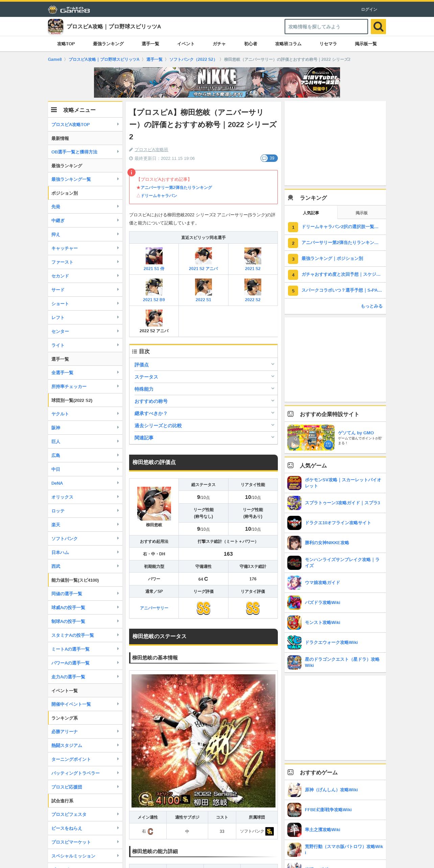The height and width of the screenshot is (868, 434).
Task: Switch to the 掲示板 ranking tab
Action: (x=362, y=213)
